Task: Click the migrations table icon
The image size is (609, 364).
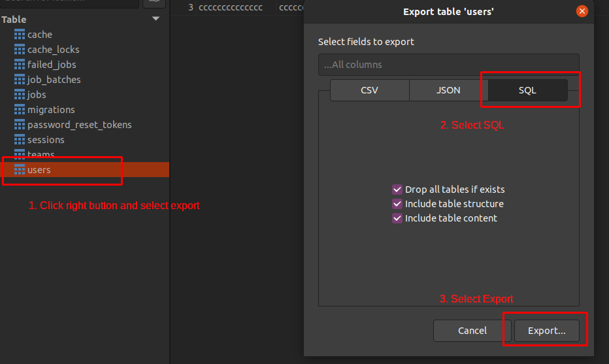Action: coord(20,110)
